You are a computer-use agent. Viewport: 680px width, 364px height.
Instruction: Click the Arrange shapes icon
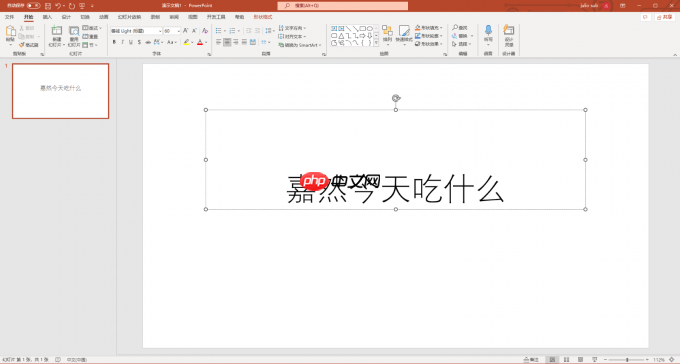tap(387, 30)
